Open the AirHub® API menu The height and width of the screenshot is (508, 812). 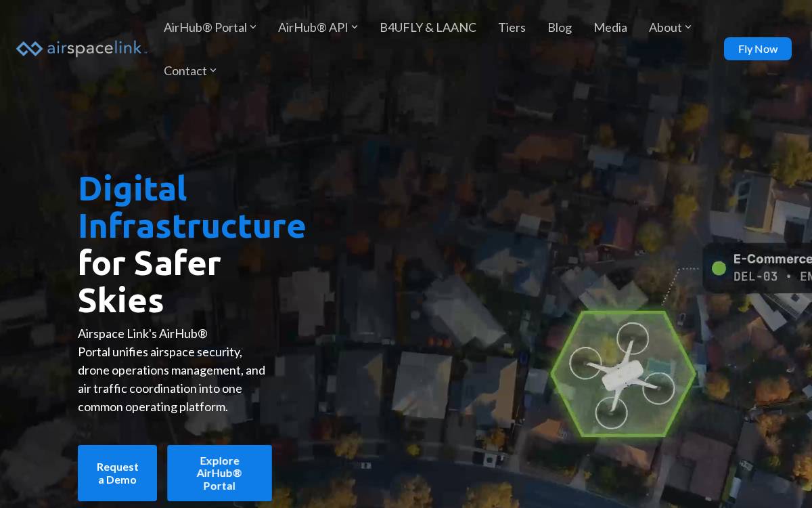click(x=313, y=28)
